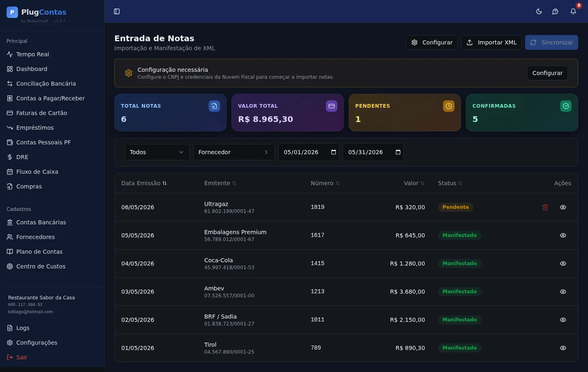This screenshot has height=372, width=588.
Task: View Coca-Cola note eye icon
Action: point(563,263)
